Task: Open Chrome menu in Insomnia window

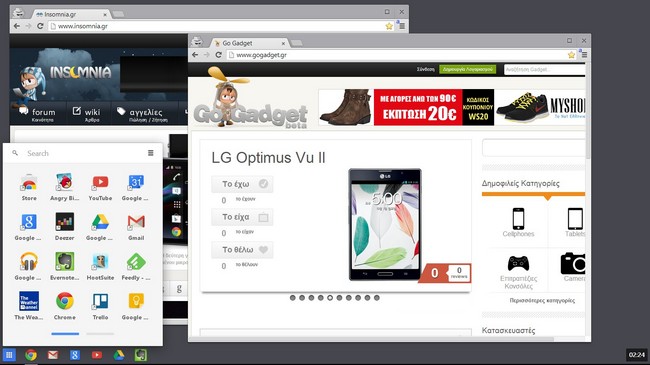Action: [x=401, y=26]
